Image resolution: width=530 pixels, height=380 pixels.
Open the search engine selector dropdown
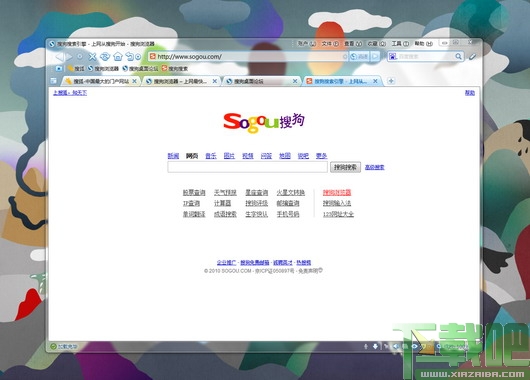click(392, 56)
